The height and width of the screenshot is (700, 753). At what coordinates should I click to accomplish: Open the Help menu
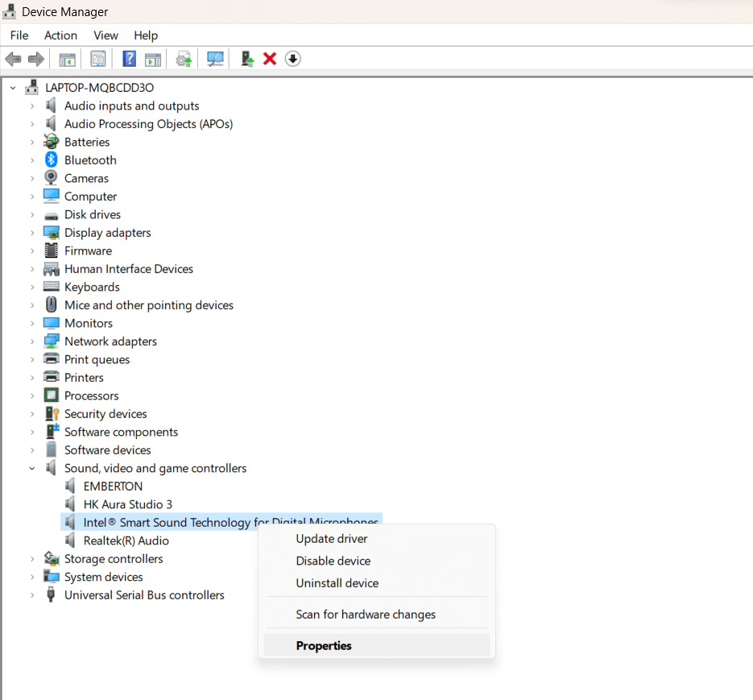146,35
